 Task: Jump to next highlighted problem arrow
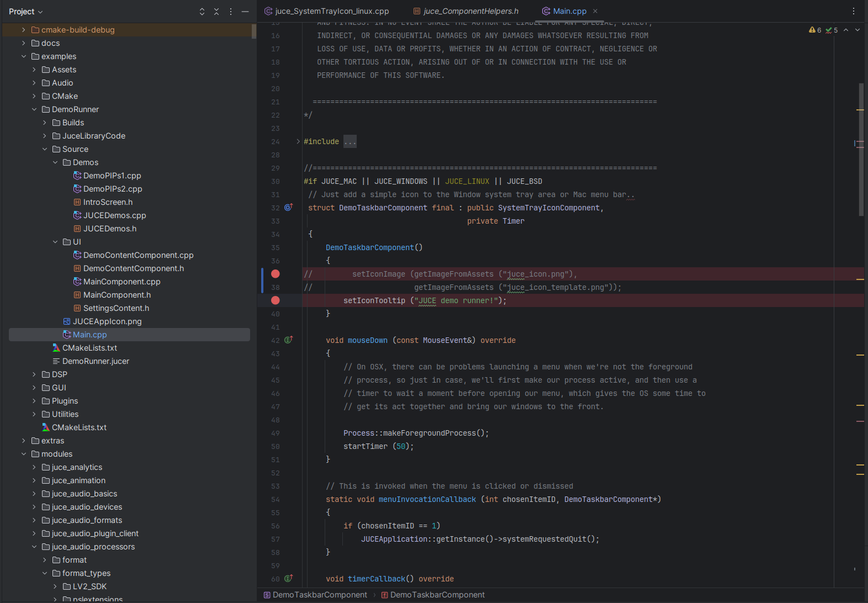point(858,30)
